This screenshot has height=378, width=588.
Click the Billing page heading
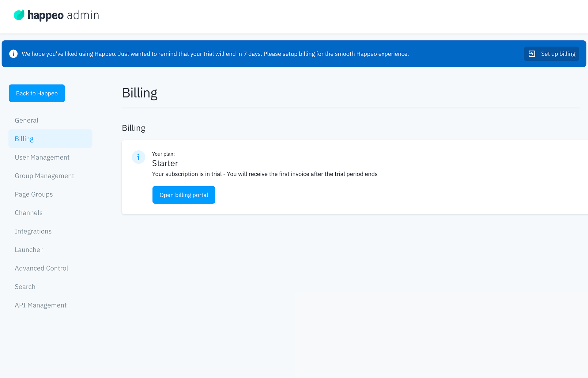[140, 93]
